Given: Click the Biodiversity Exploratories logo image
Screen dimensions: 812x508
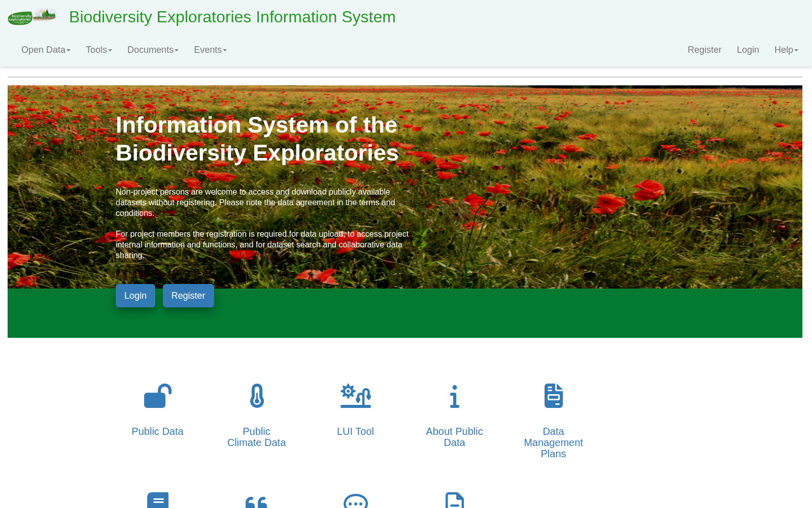Looking at the screenshot, I should click(32, 17).
